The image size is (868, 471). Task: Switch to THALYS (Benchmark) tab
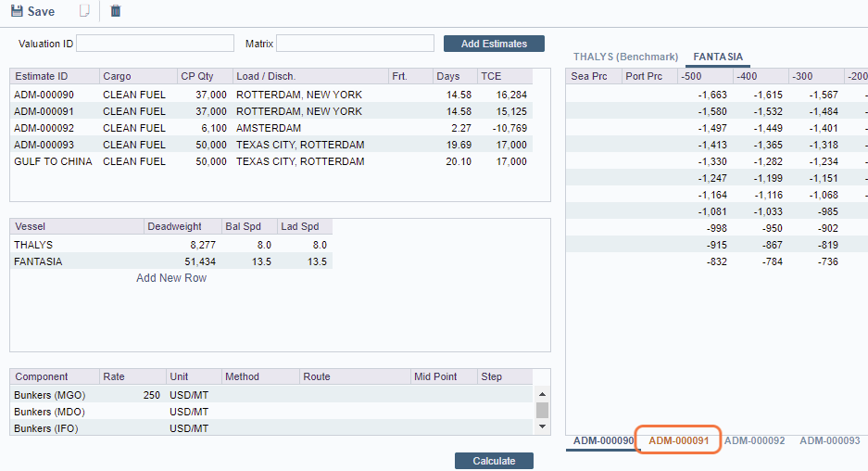625,57
